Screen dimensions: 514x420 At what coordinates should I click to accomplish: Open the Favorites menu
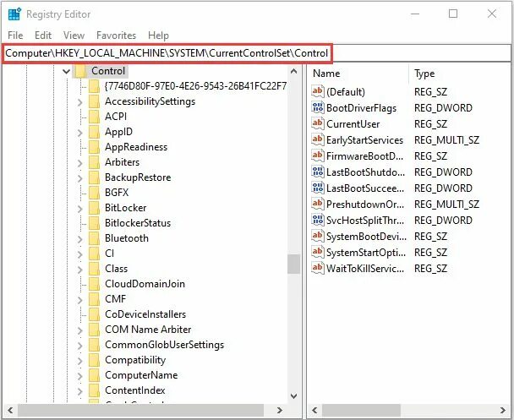point(116,35)
